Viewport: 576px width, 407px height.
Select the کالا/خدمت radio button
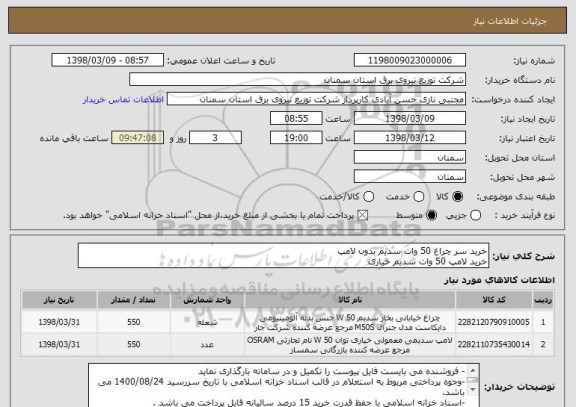(368, 197)
